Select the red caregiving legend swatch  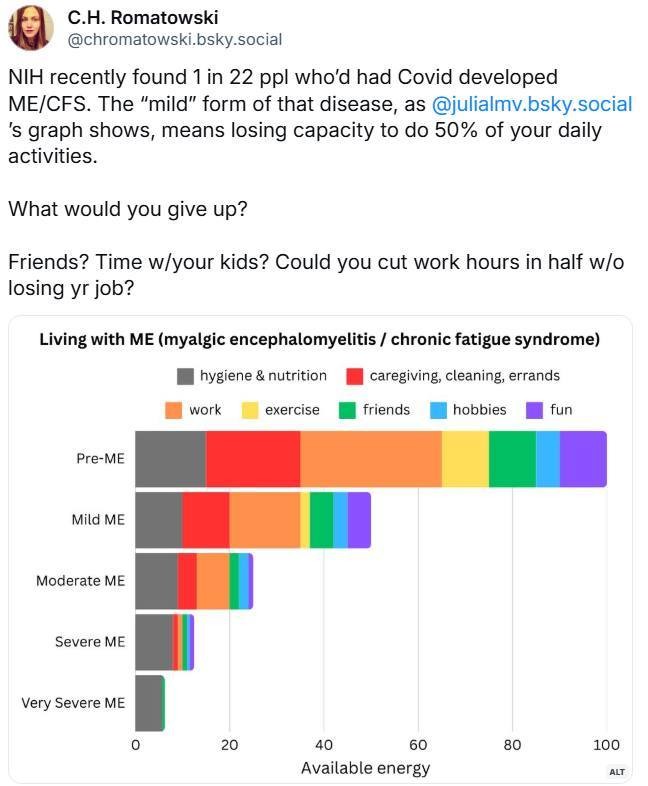click(x=355, y=376)
